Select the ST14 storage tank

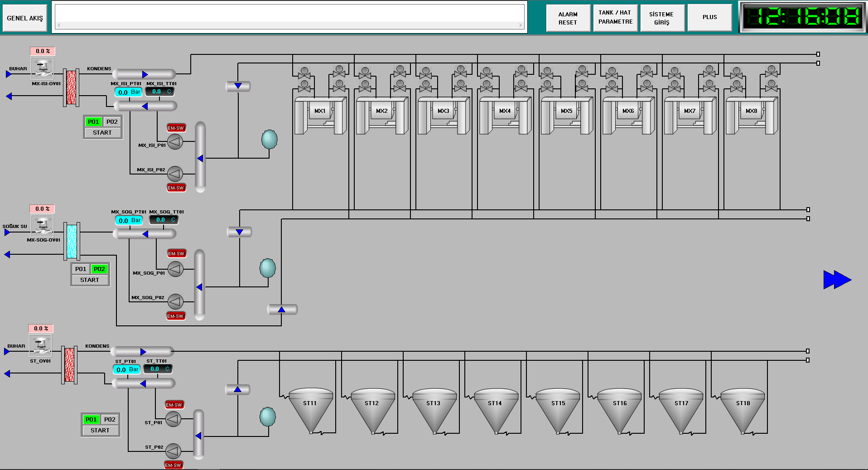pyautogui.click(x=495, y=410)
